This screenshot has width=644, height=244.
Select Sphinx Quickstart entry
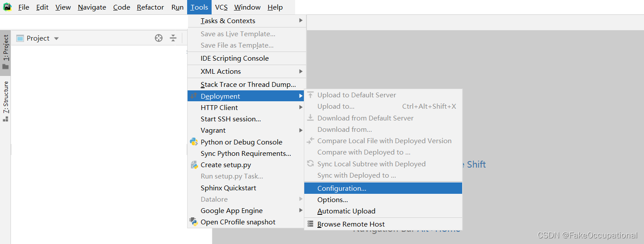pos(247,188)
